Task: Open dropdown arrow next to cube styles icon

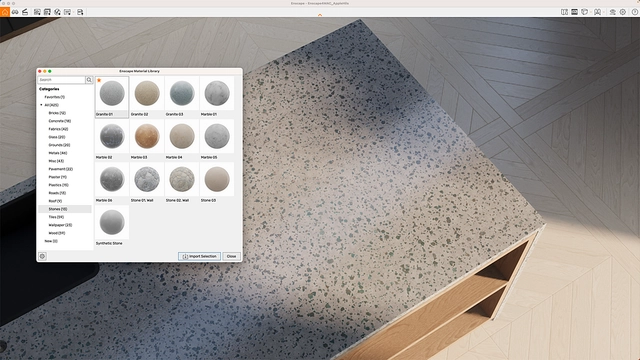Action: pos(591,12)
